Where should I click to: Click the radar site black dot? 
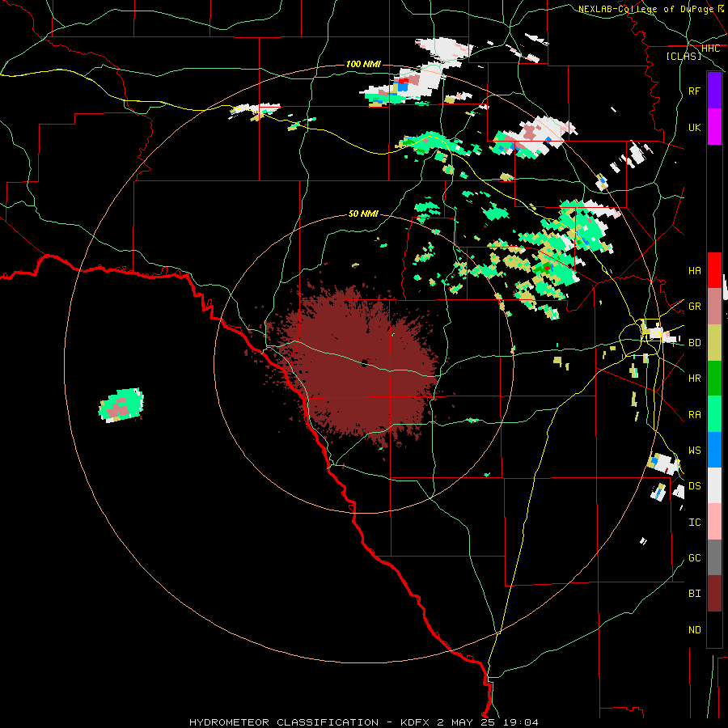pos(364,363)
